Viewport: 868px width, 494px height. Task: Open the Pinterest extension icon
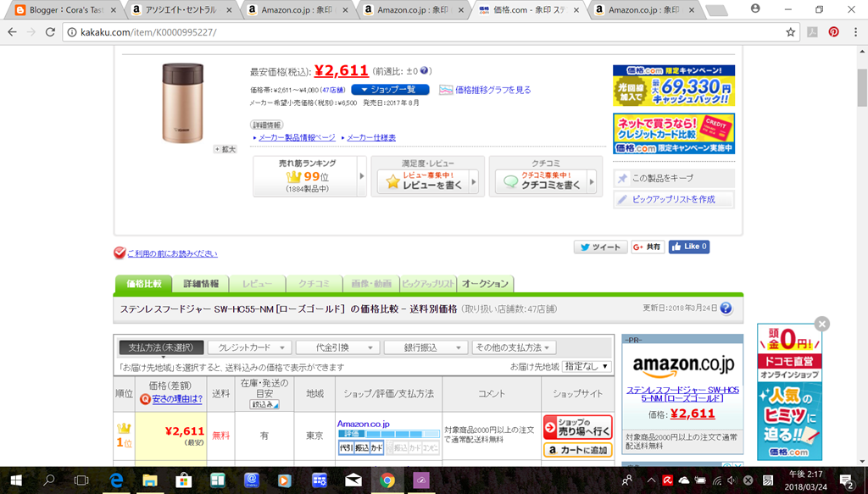[x=833, y=32]
